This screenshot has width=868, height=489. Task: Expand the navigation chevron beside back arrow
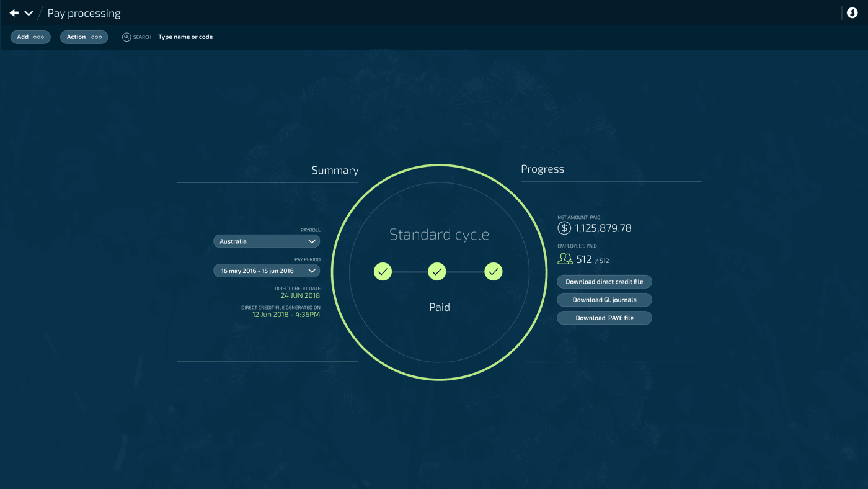[x=29, y=13]
